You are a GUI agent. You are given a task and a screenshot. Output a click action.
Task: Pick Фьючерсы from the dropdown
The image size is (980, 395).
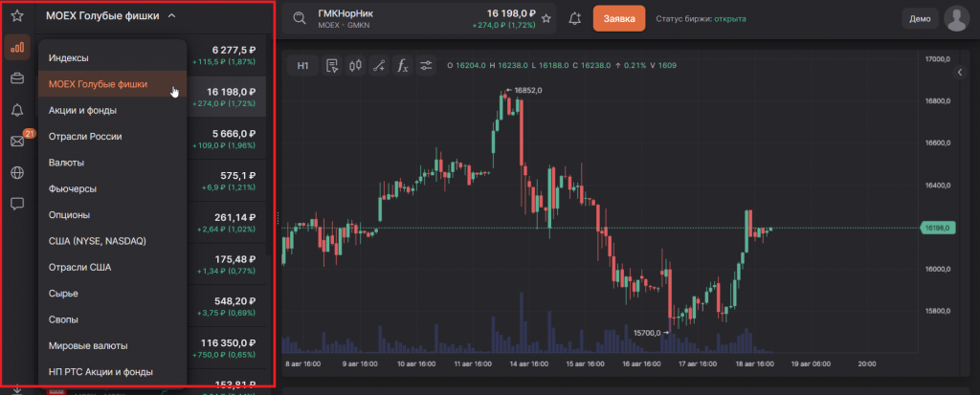tap(113, 188)
